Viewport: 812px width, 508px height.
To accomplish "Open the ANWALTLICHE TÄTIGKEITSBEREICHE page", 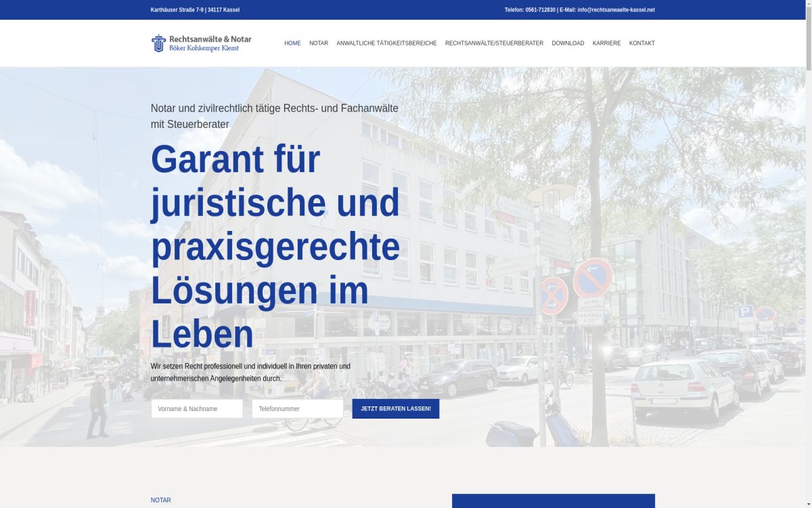I will [x=387, y=43].
